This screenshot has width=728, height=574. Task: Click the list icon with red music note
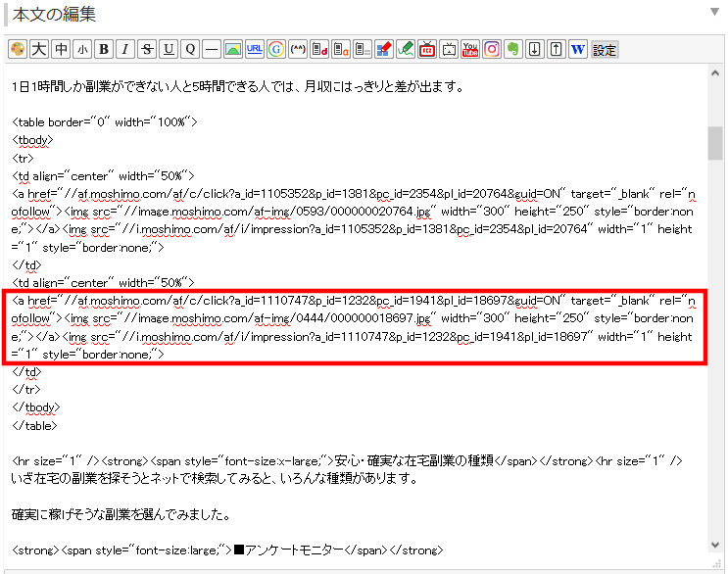(319, 49)
